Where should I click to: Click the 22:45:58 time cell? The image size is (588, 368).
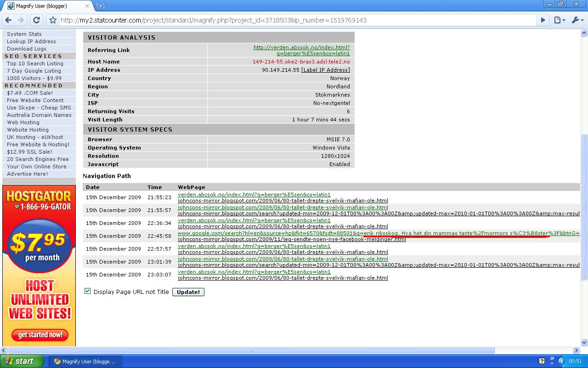[x=159, y=236]
